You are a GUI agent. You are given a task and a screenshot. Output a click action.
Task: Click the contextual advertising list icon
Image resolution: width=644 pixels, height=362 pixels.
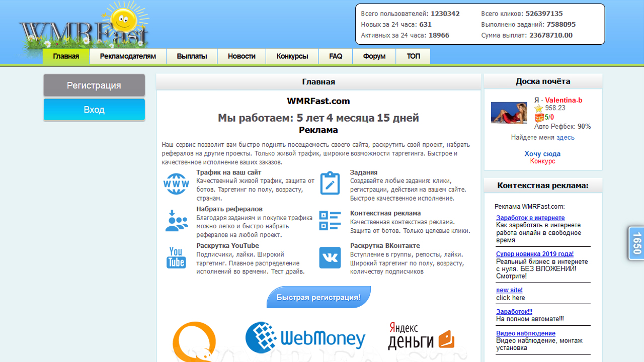point(330,221)
